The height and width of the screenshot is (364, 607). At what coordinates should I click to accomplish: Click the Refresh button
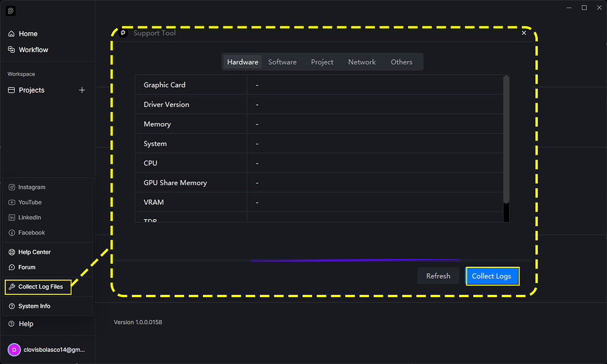click(x=438, y=275)
